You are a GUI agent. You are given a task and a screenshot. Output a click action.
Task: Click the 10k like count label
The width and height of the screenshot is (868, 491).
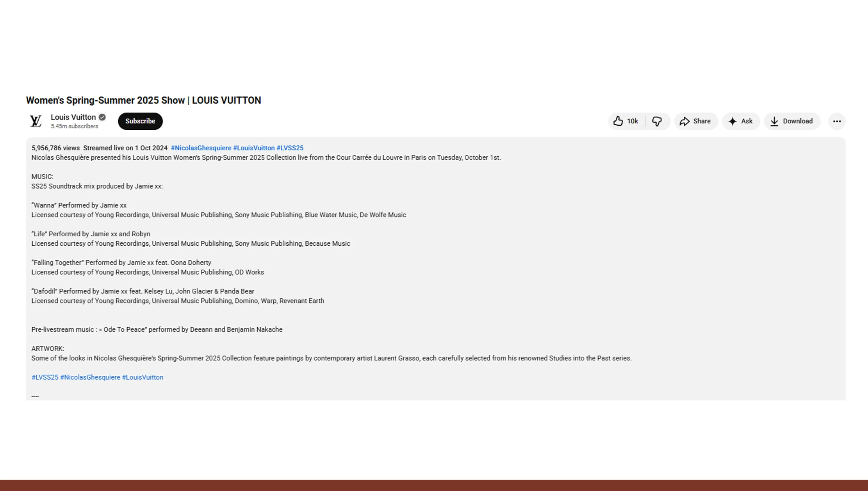[x=632, y=121]
